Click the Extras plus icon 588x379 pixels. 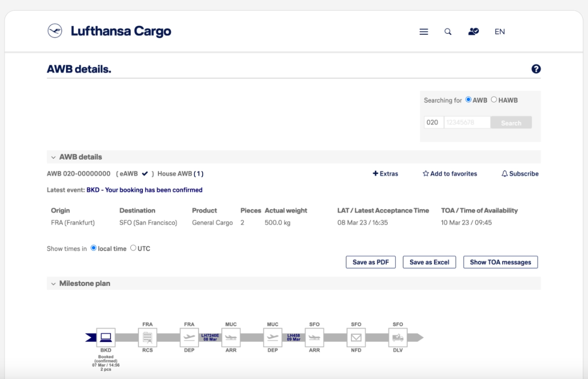[375, 173]
